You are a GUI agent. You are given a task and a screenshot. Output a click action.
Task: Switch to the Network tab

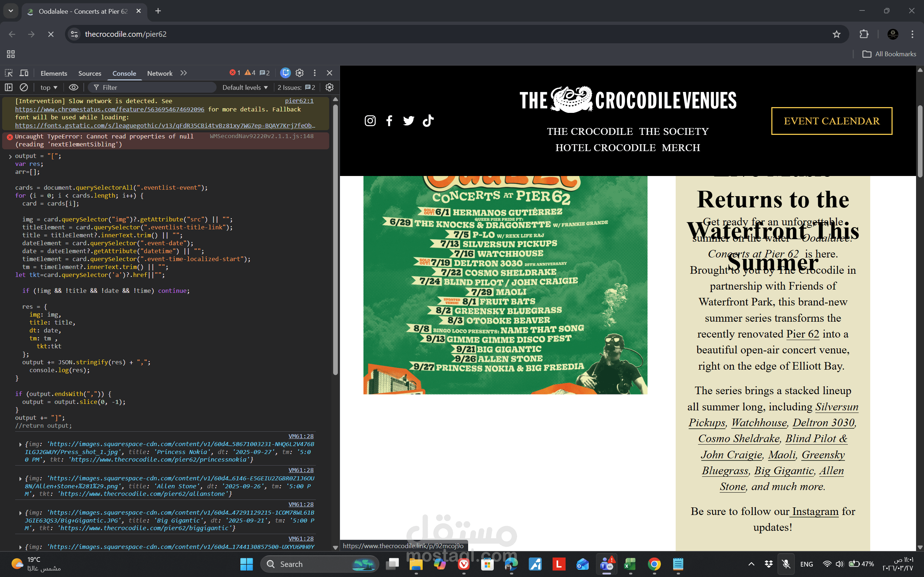coord(160,73)
